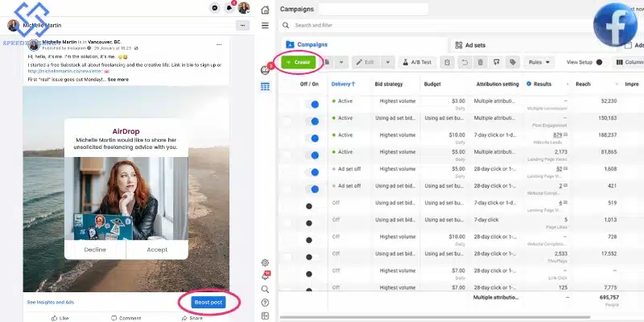Click the tag icon in campaigns toolbar
The width and height of the screenshot is (644, 322).
(x=512, y=62)
